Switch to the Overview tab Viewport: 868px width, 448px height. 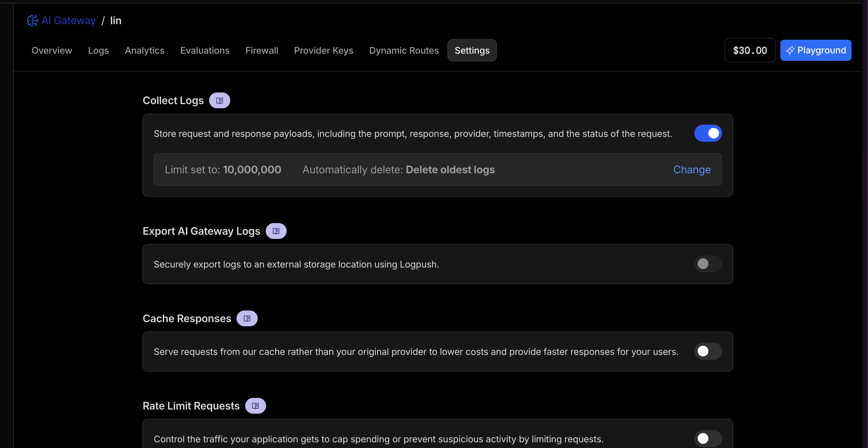click(x=52, y=50)
